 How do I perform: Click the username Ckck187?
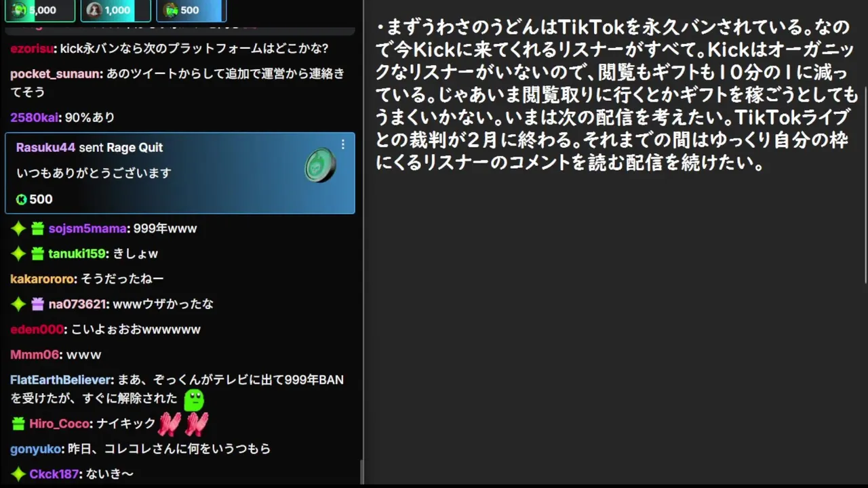(x=54, y=474)
